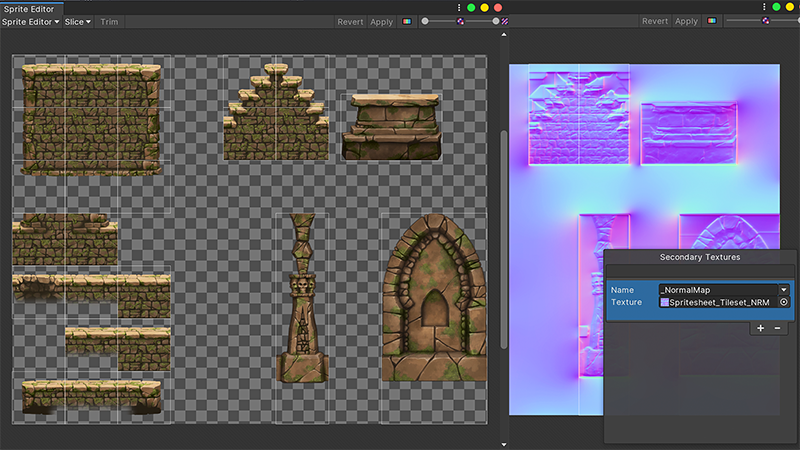Click the Spritesheet_Tileset_NRM texture thumbnail icon
Image resolution: width=800 pixels, height=450 pixels.
point(664,302)
